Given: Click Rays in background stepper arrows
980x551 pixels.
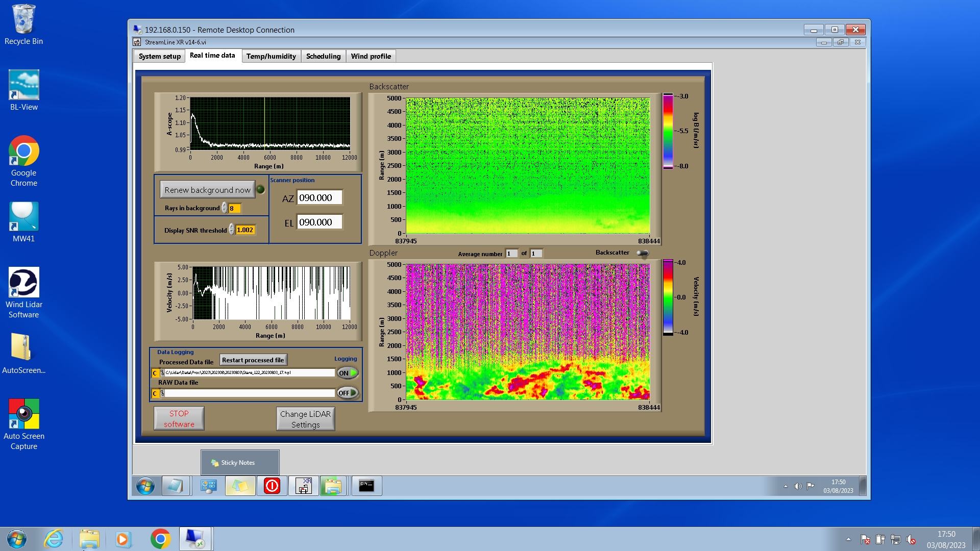Looking at the screenshot, I should [224, 208].
